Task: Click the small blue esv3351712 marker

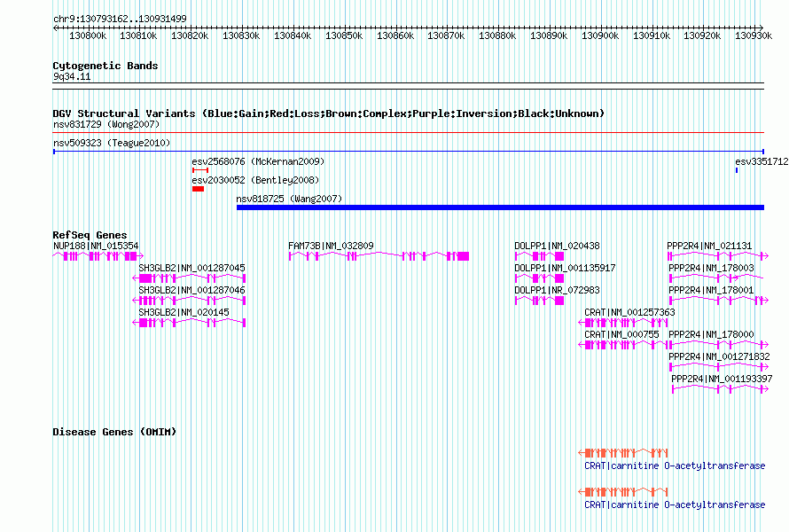Action: click(x=737, y=170)
